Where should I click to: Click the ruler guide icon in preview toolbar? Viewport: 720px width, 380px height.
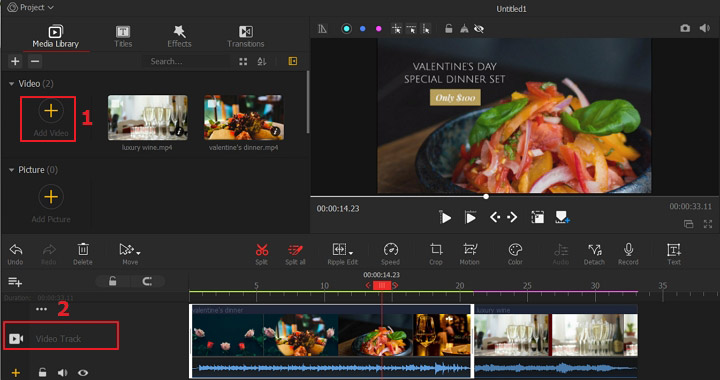(322, 29)
